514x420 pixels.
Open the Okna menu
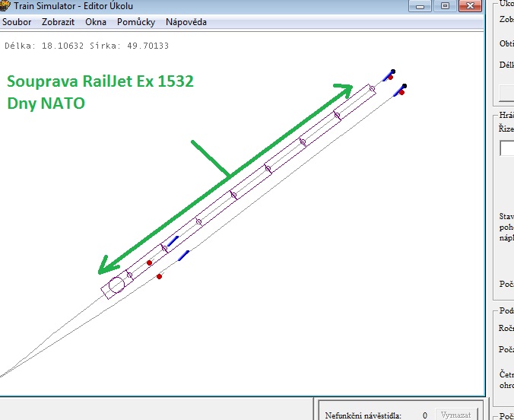click(x=96, y=22)
